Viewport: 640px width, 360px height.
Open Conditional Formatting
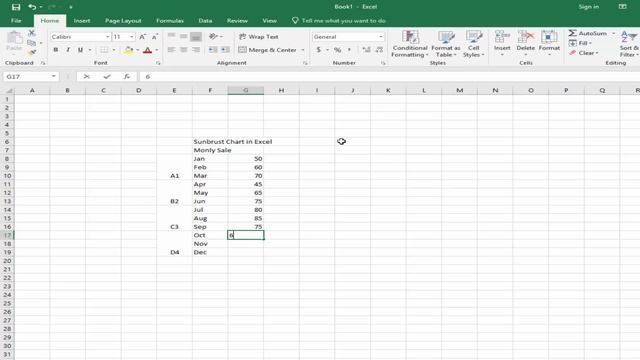pyautogui.click(x=410, y=44)
